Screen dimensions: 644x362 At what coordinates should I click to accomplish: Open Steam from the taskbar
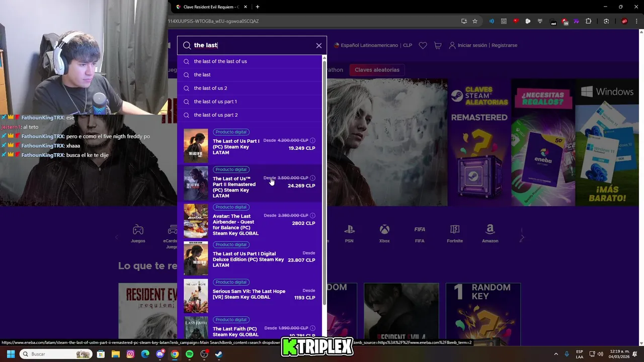pos(218,354)
